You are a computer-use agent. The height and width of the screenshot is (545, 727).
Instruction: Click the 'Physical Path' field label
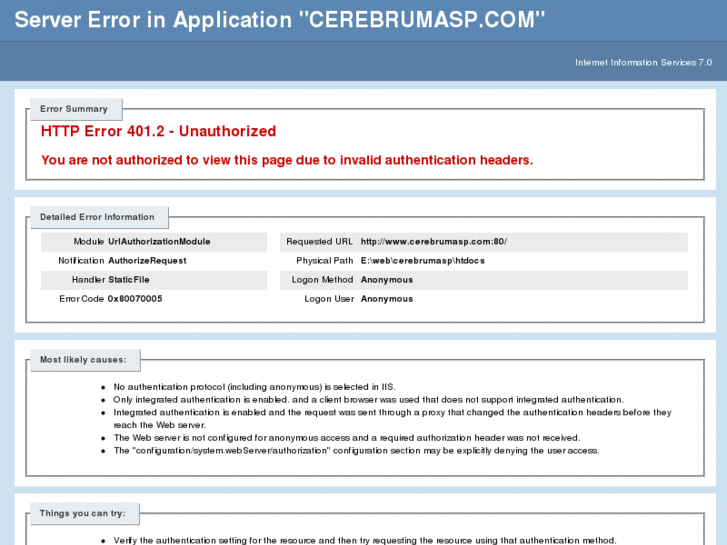325,261
